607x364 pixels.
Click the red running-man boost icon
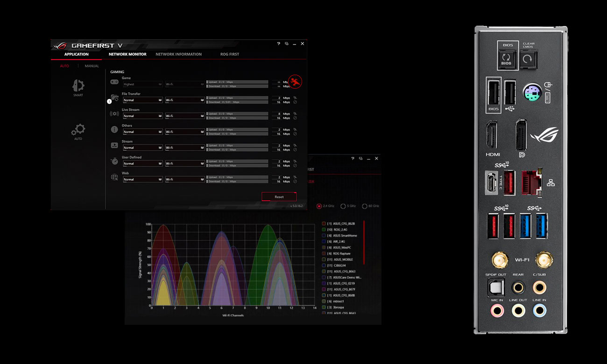pos(295,82)
